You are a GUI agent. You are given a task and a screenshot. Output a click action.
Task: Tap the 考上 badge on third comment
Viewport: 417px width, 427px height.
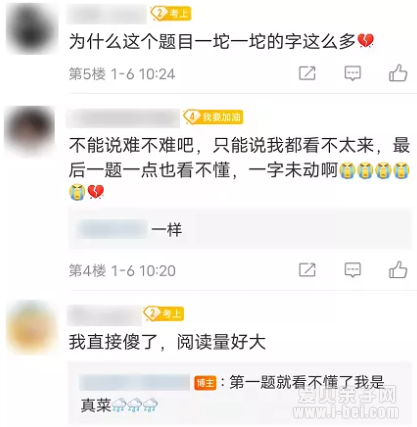163,314
